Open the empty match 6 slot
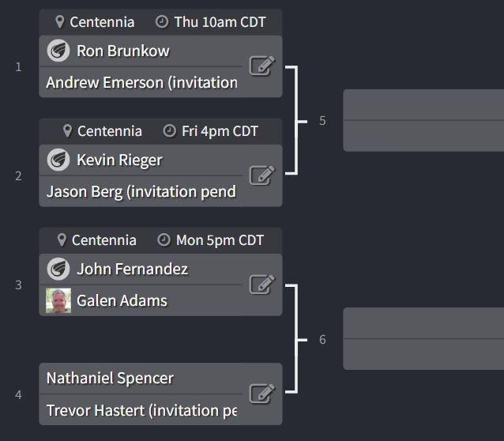The height and width of the screenshot is (441, 504). (x=423, y=339)
